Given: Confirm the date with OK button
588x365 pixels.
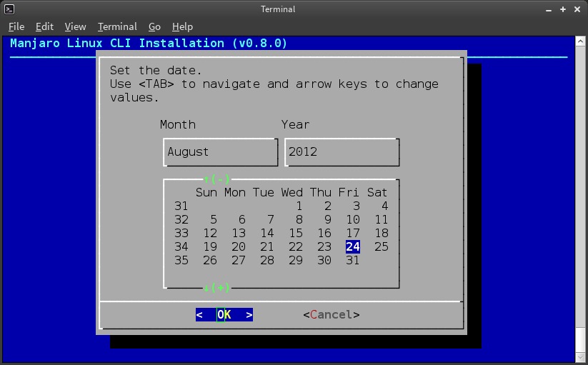Looking at the screenshot, I should click(224, 315).
